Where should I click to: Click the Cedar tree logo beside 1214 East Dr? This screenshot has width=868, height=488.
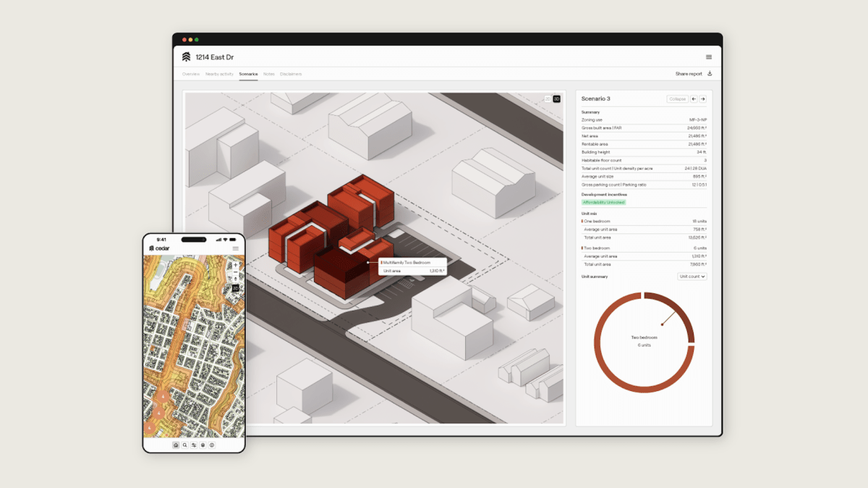click(186, 57)
